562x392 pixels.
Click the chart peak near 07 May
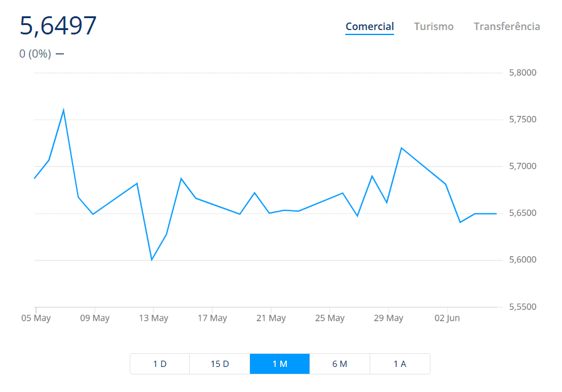[63, 110]
